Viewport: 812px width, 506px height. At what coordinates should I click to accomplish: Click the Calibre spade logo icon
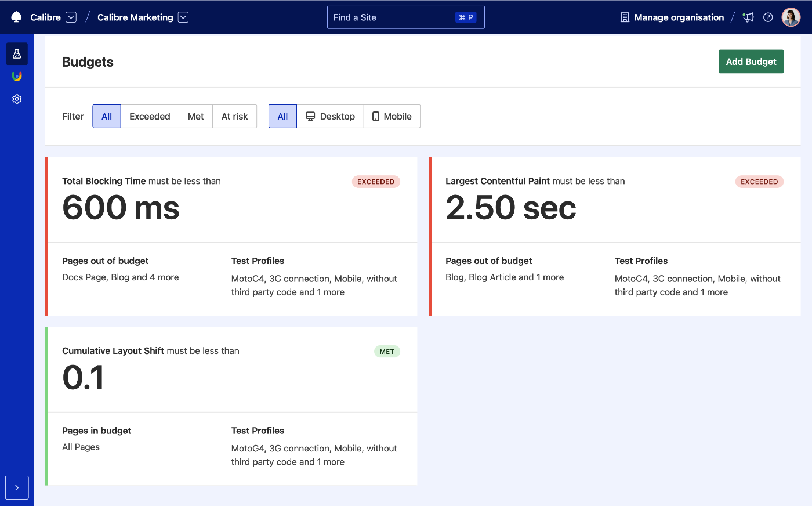16,17
